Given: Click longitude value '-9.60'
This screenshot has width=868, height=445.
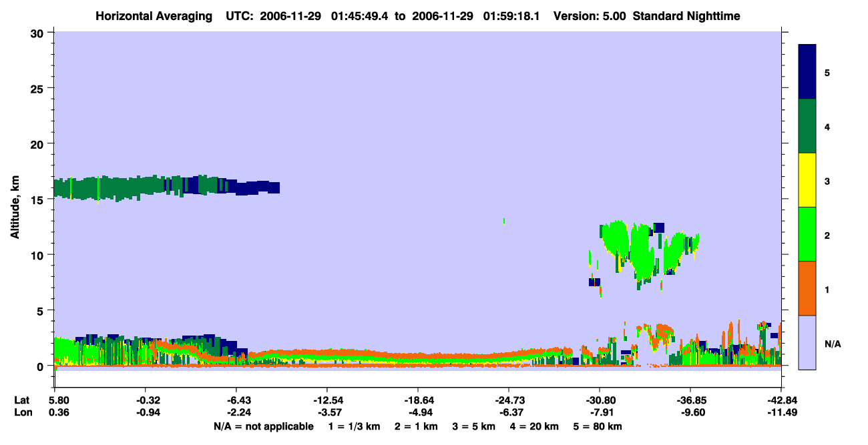Looking at the screenshot, I should [693, 412].
